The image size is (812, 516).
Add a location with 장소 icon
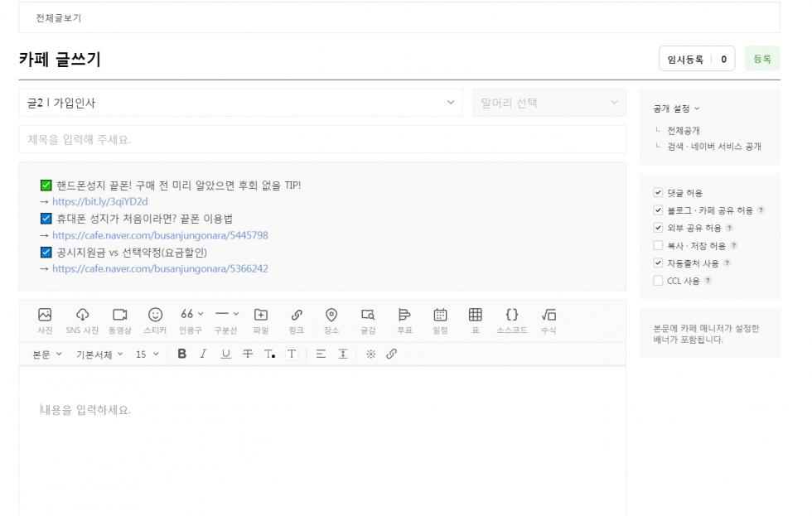coord(331,321)
